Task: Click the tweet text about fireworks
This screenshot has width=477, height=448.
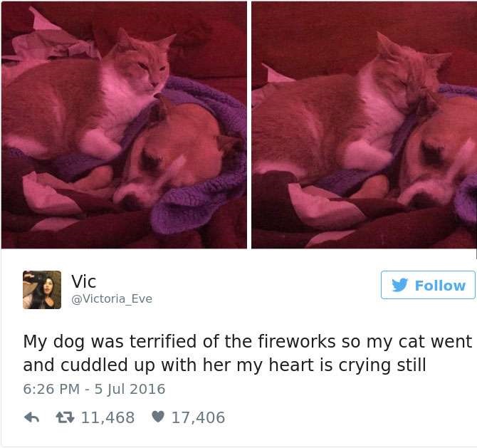Action: tap(247, 353)
